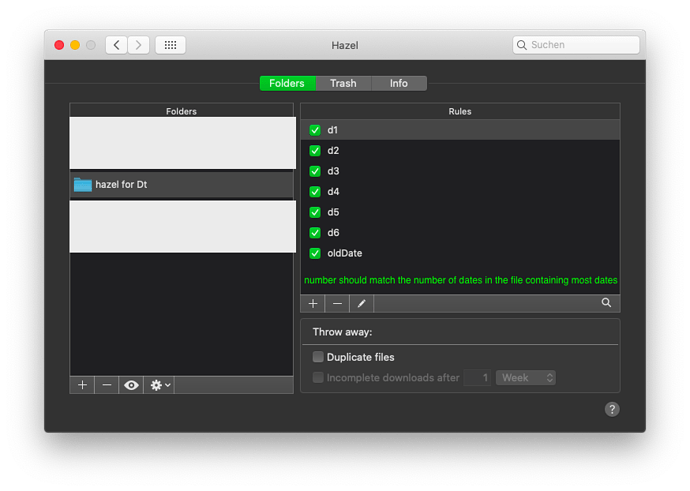The image size is (690, 491).
Task: Click the Suchen search field
Action: [576, 45]
